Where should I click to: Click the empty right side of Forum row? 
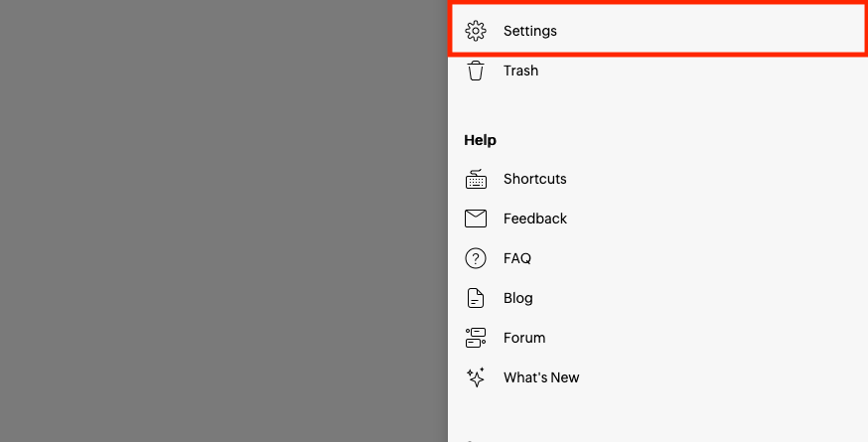(745, 338)
